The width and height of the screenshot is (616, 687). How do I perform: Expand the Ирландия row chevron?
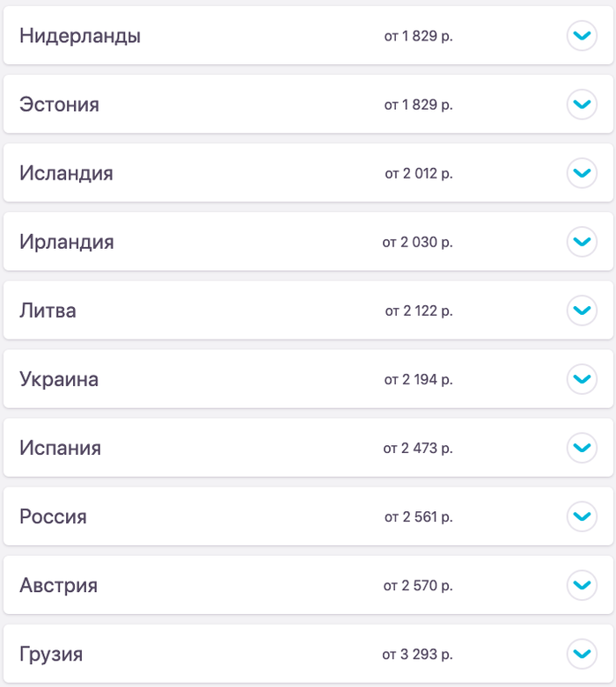(582, 242)
